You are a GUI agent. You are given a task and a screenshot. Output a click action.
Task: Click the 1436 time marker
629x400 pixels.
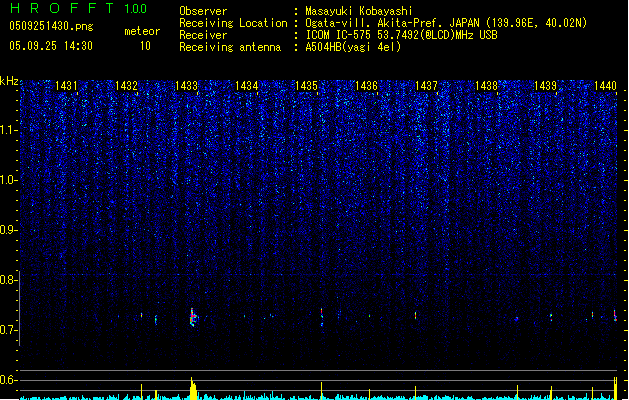pyautogui.click(x=366, y=86)
